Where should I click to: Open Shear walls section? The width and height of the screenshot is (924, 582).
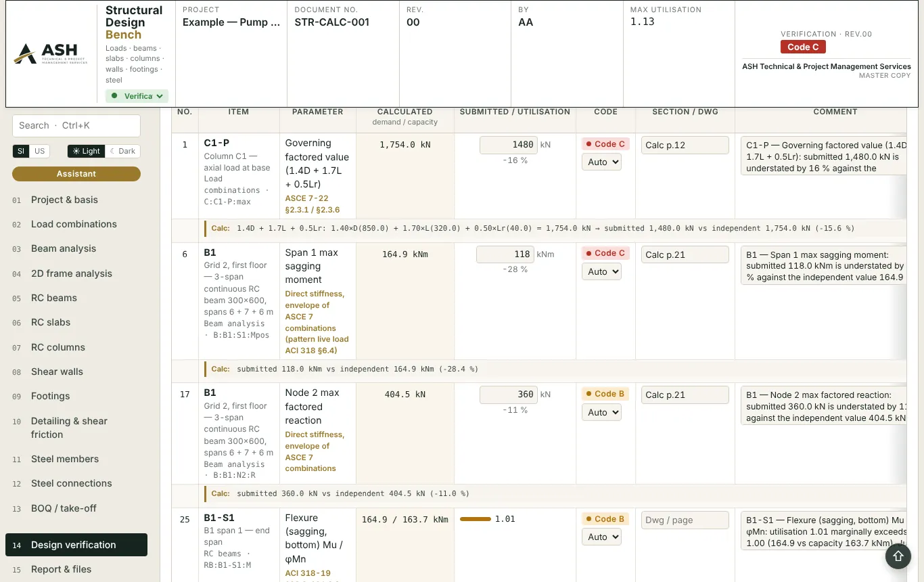tap(76, 372)
